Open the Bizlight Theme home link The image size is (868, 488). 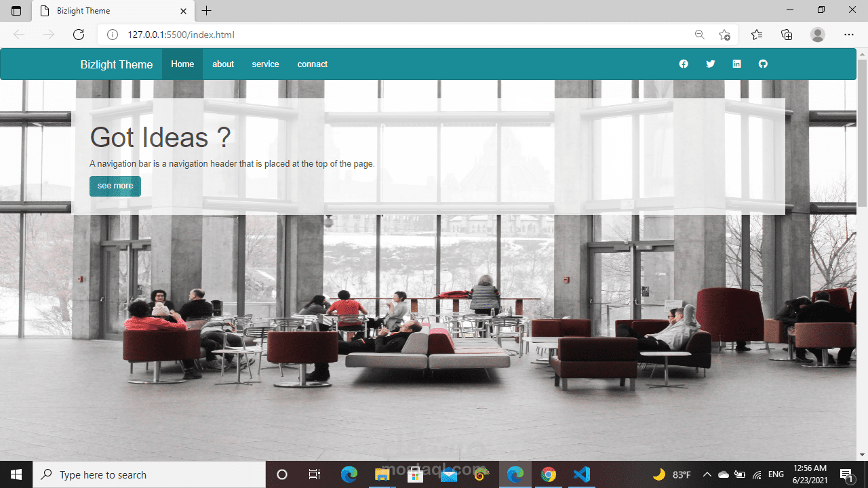(x=116, y=64)
